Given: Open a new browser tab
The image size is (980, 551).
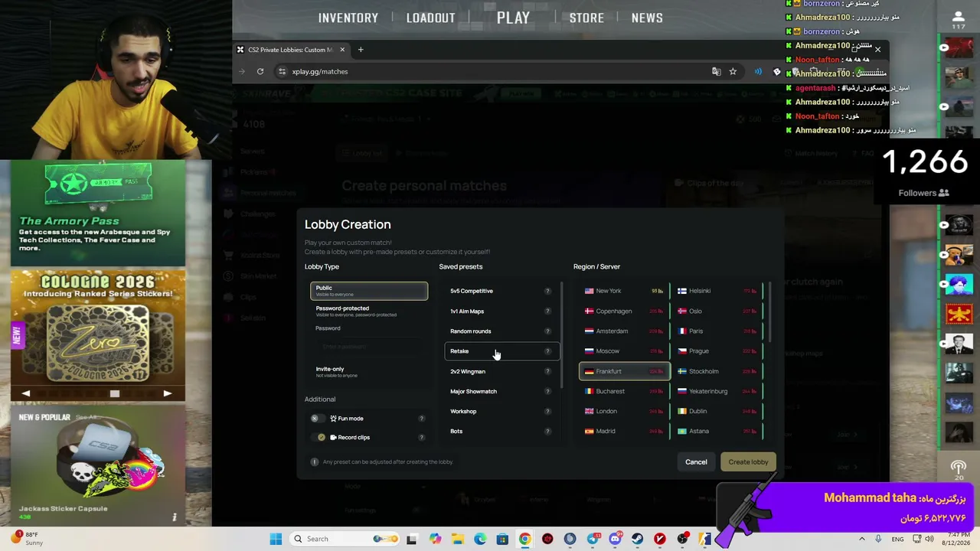Looking at the screenshot, I should point(361,50).
